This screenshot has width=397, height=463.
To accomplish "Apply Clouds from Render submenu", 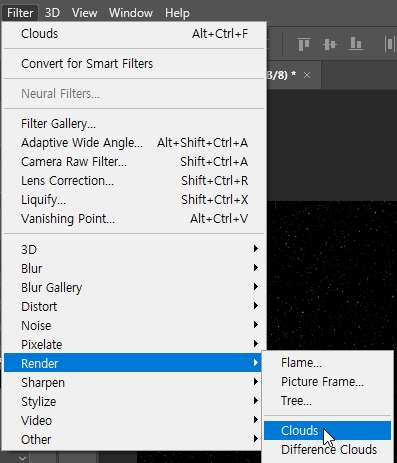I will coord(327,431).
